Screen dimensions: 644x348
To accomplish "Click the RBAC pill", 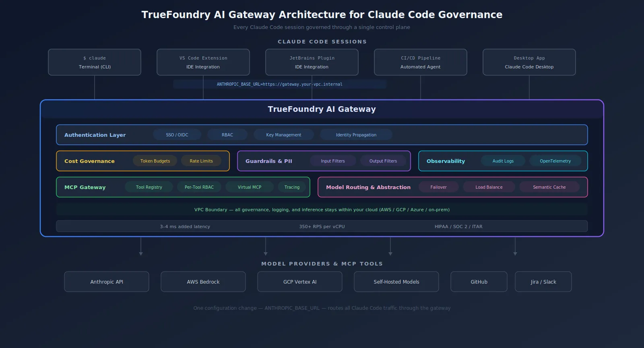I will click(x=227, y=135).
